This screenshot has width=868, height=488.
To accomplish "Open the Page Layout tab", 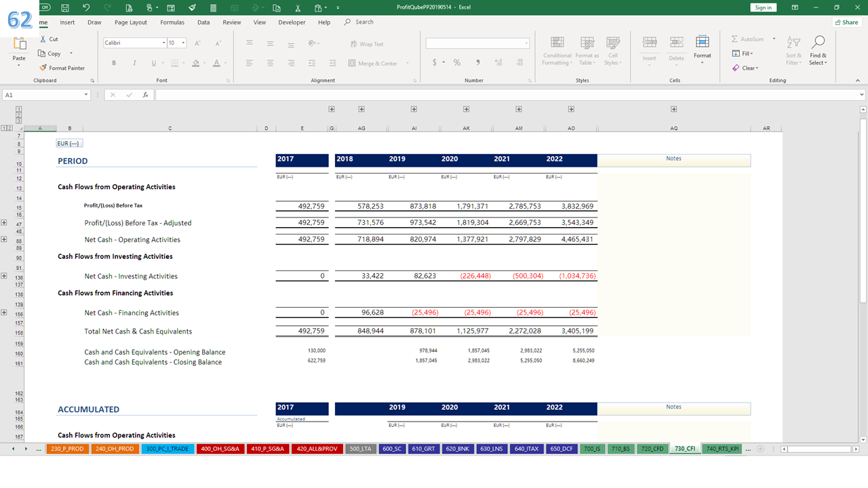I will [x=131, y=22].
